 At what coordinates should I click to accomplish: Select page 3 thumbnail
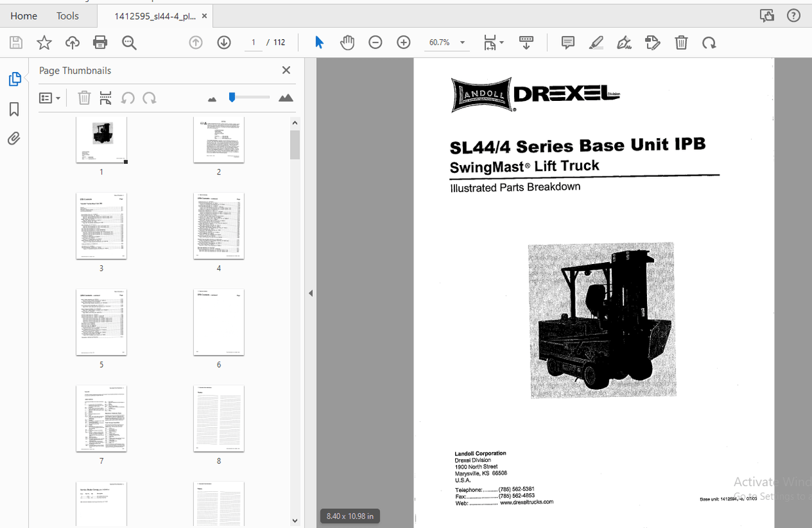(x=101, y=226)
